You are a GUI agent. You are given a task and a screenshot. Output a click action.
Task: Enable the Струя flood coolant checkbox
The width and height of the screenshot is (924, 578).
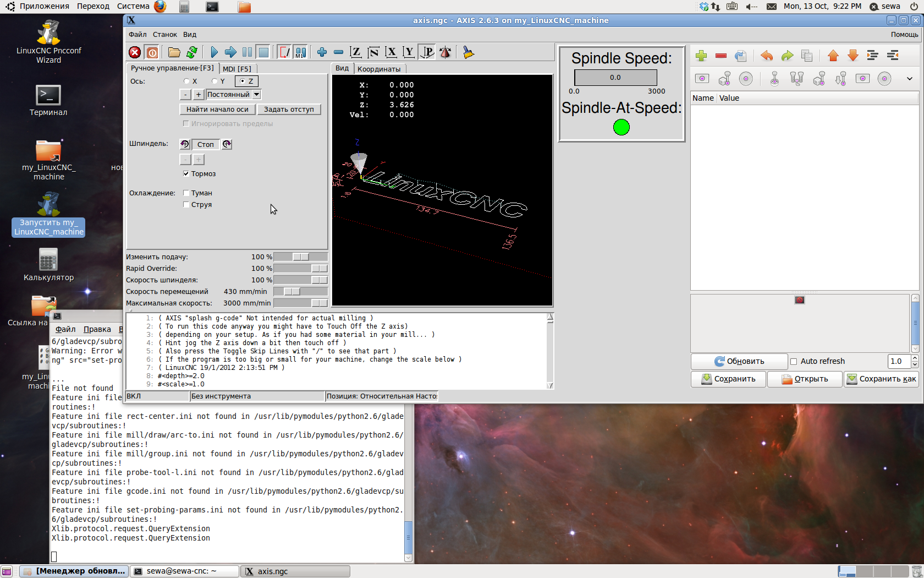186,204
